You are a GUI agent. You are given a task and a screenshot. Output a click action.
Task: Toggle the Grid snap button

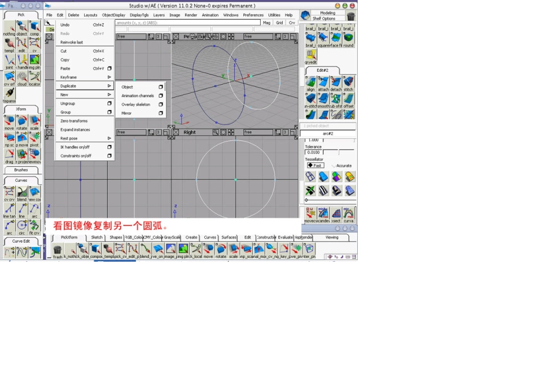click(x=279, y=23)
